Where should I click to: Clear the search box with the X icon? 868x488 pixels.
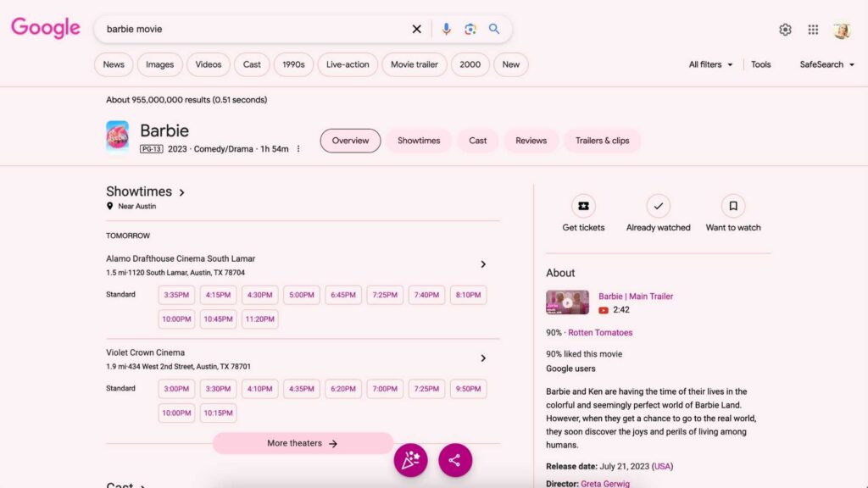pos(416,29)
